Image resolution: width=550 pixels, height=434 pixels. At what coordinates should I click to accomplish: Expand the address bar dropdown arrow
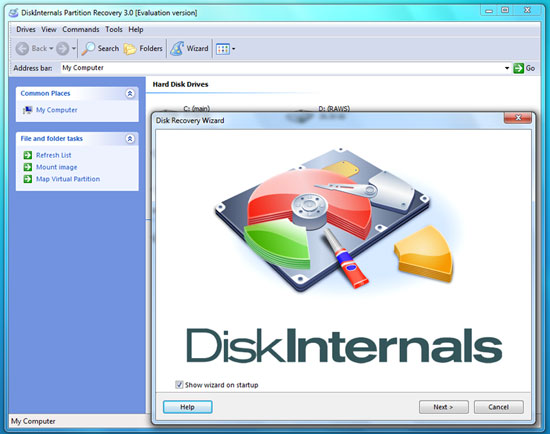[507, 68]
